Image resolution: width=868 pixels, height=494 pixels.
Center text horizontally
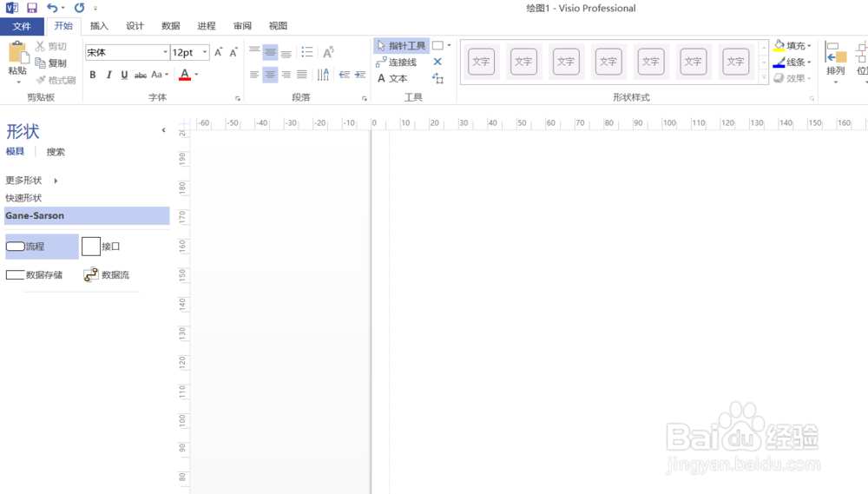click(x=270, y=74)
